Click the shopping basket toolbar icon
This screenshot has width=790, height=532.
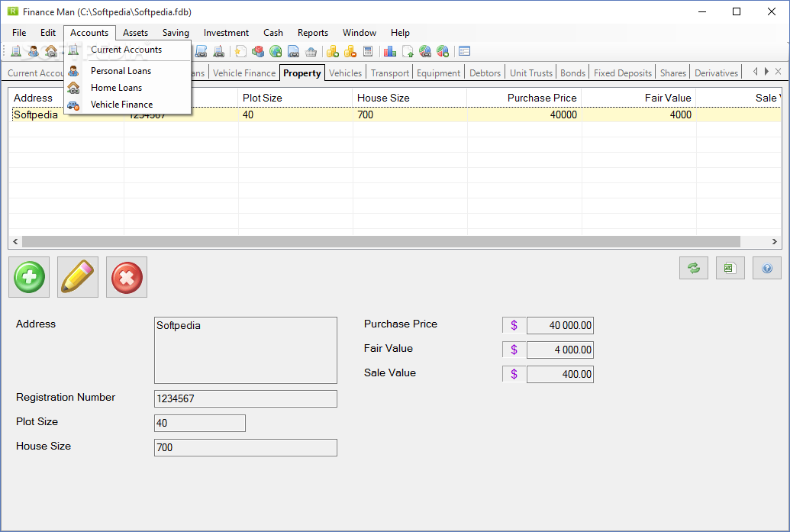click(311, 51)
